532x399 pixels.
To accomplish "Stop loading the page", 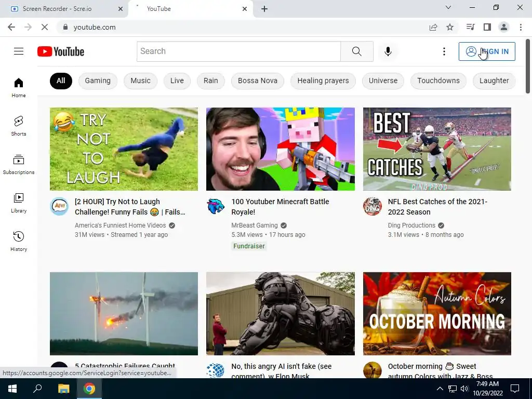I will pyautogui.click(x=45, y=27).
